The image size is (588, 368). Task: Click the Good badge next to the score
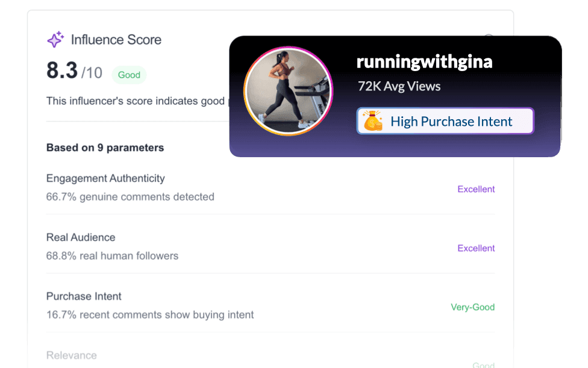[129, 75]
